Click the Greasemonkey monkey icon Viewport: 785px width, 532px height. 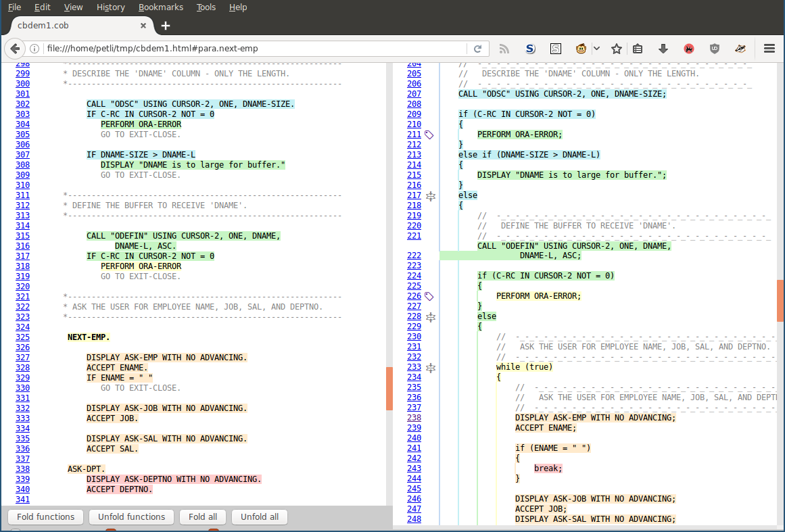click(581, 49)
